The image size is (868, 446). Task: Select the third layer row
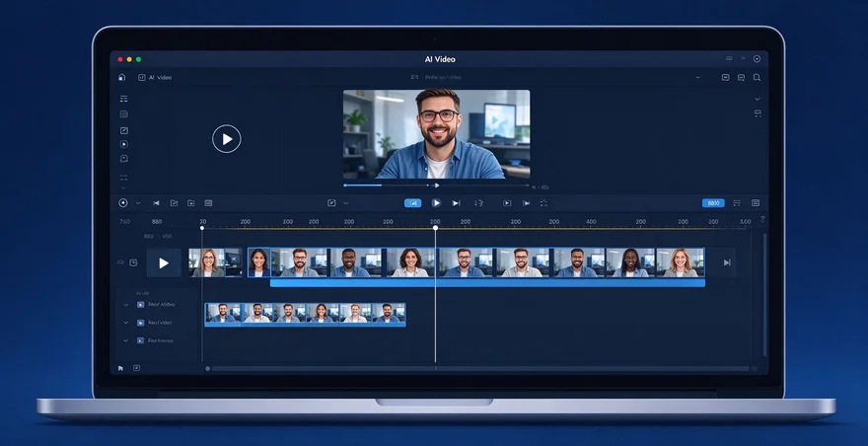coord(158,340)
